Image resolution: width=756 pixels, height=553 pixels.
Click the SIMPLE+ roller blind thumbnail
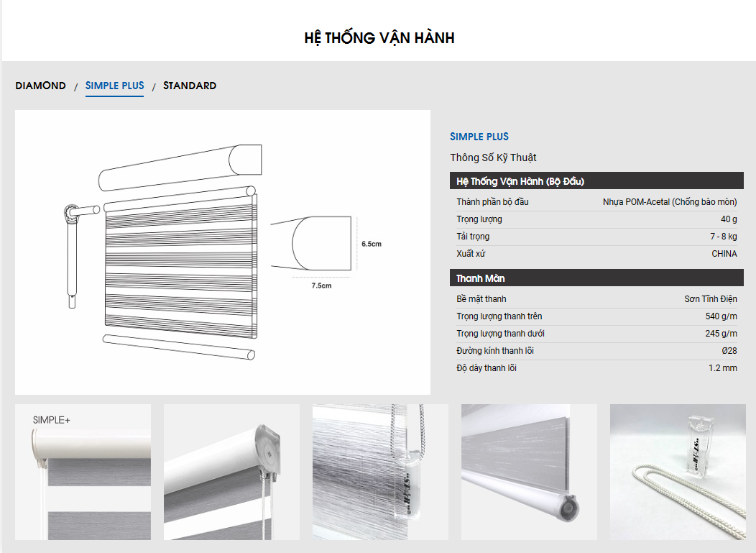click(83, 472)
